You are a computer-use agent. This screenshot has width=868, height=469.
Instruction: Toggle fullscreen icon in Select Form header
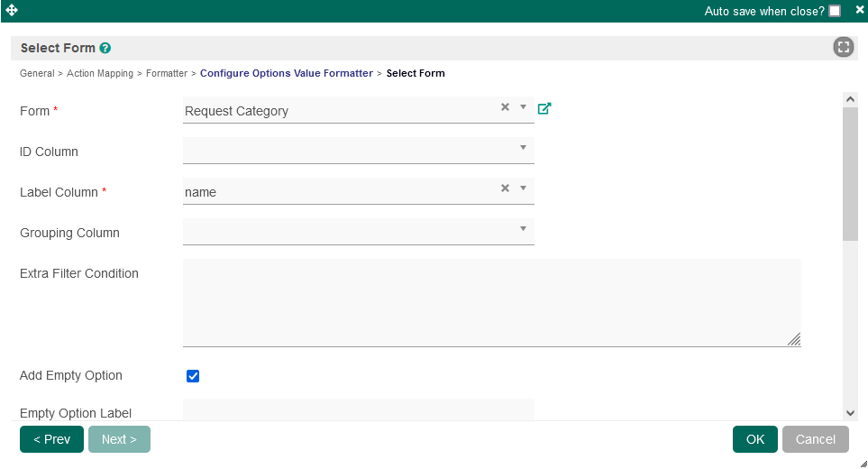pyautogui.click(x=843, y=48)
